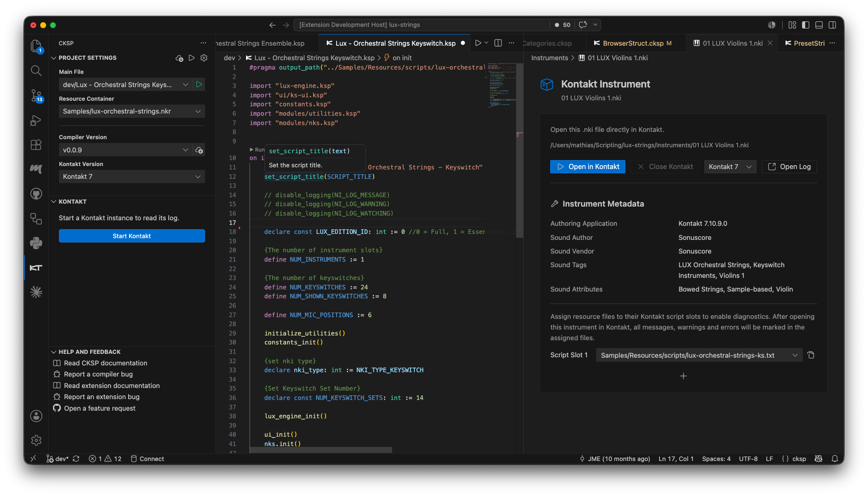This screenshot has height=496, width=868.
Task: Click the Copilot status icon in status bar
Action: (x=818, y=459)
